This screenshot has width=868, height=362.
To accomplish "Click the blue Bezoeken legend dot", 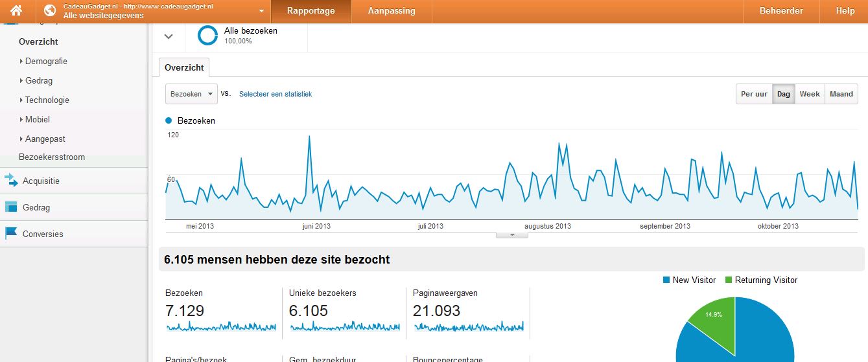I will (x=169, y=120).
